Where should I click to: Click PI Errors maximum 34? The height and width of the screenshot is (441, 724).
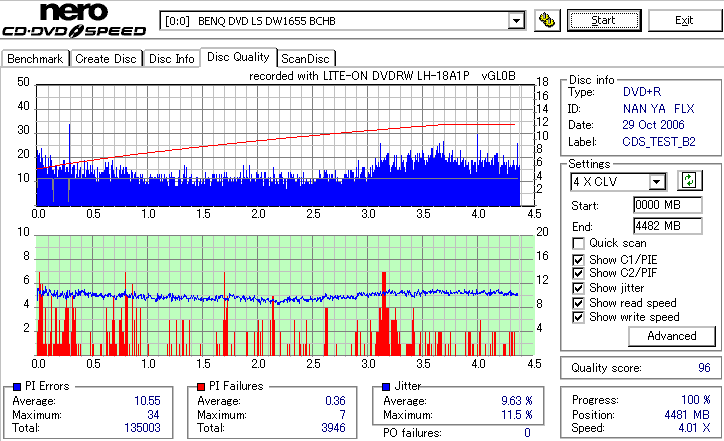click(153, 415)
